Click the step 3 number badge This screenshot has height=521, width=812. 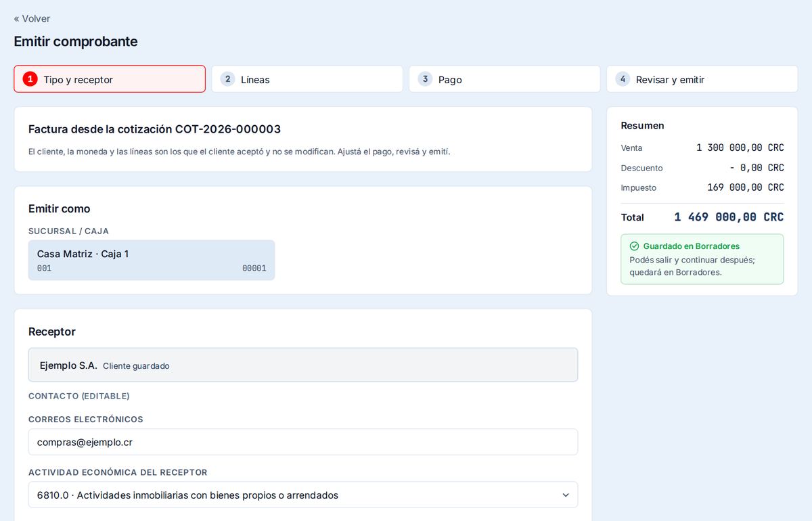pyautogui.click(x=425, y=79)
